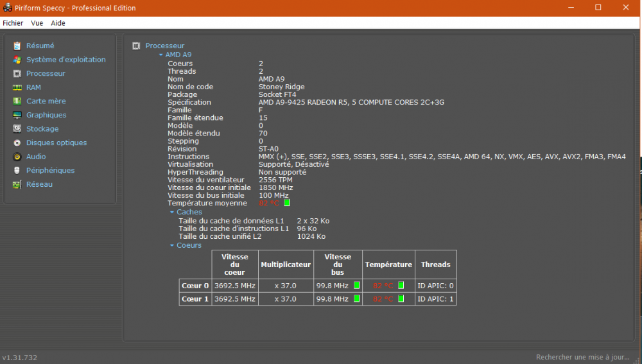Select the RAM icon in sidebar
The height and width of the screenshot is (364, 642).
click(x=17, y=87)
